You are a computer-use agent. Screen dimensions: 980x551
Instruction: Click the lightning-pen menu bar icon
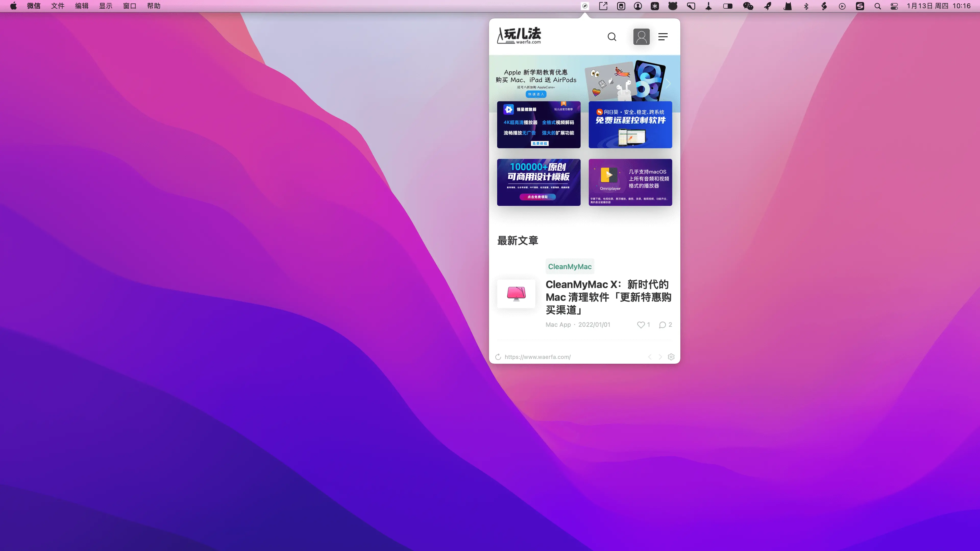(x=824, y=6)
